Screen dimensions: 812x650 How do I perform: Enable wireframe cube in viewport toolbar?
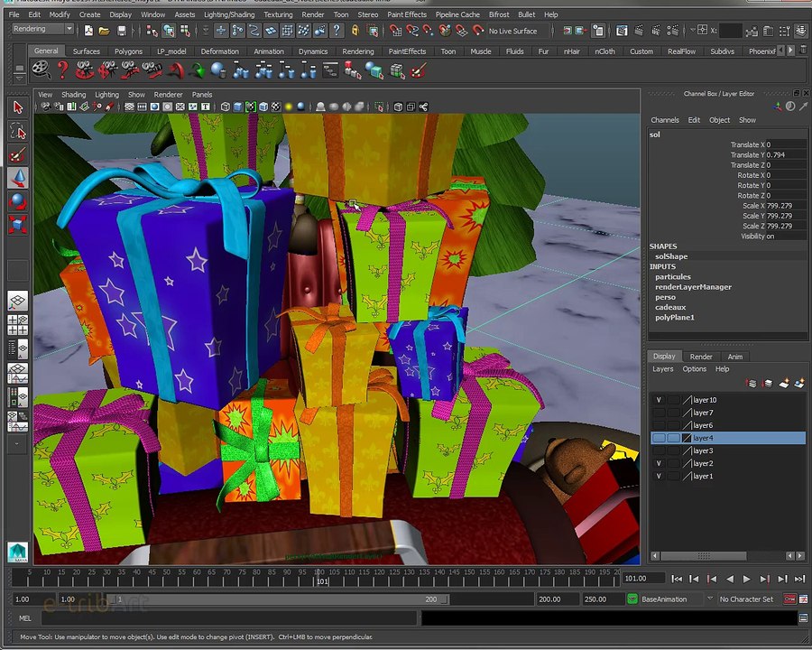point(226,107)
